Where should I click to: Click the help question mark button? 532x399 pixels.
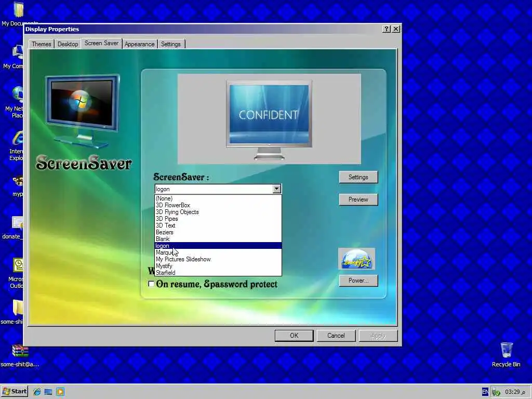[387, 29]
